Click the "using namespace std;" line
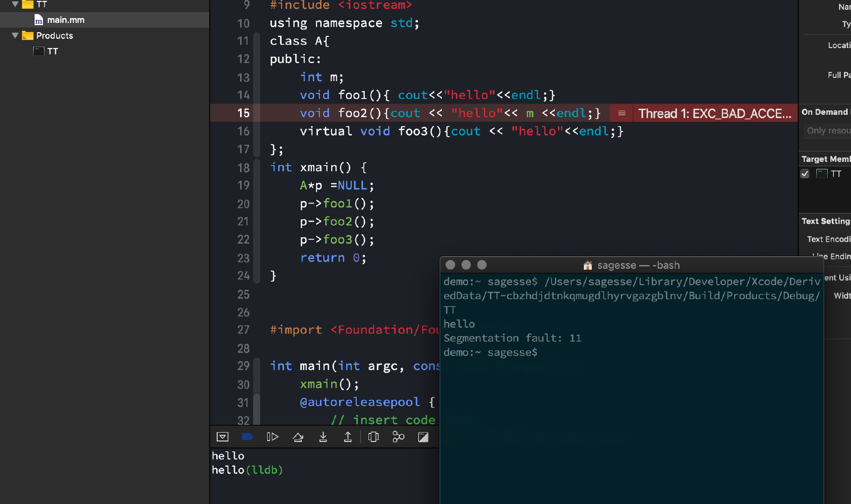 [344, 23]
